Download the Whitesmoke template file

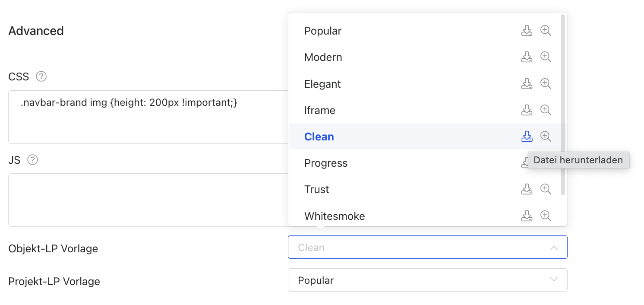click(527, 216)
